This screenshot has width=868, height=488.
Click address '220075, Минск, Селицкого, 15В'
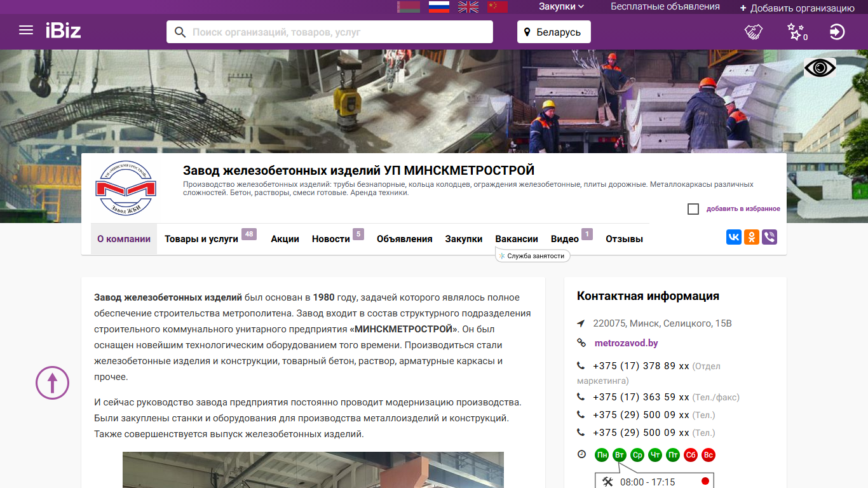click(x=662, y=323)
